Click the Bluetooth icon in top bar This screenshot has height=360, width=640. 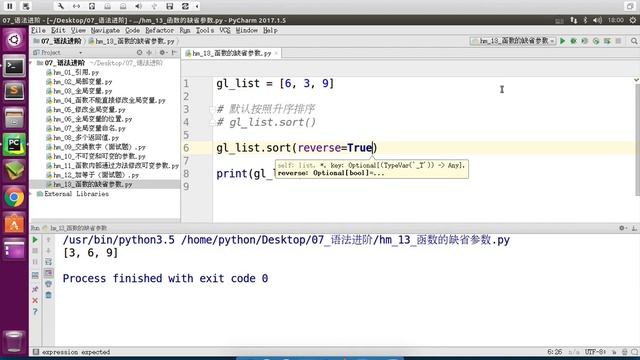(x=585, y=20)
